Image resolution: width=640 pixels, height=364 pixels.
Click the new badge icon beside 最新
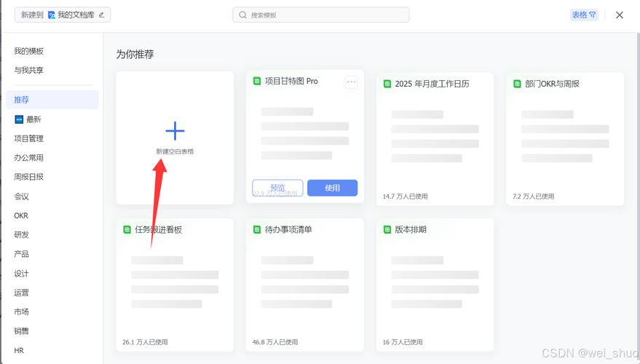click(x=19, y=119)
